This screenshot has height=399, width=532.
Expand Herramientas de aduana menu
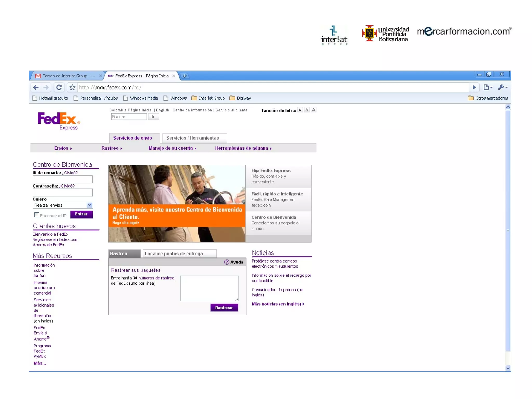tap(243, 148)
